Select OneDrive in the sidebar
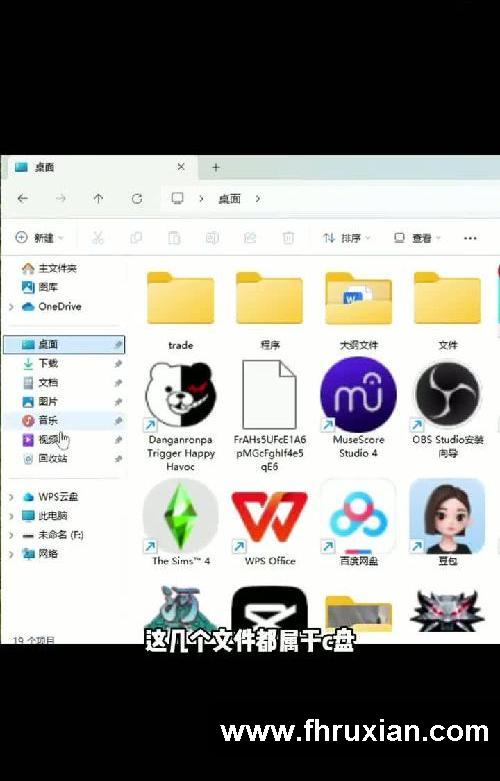This screenshot has width=500, height=781. (x=52, y=306)
